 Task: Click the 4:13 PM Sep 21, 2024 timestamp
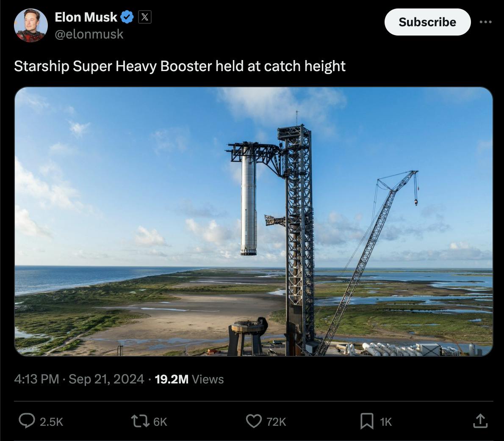(x=79, y=379)
